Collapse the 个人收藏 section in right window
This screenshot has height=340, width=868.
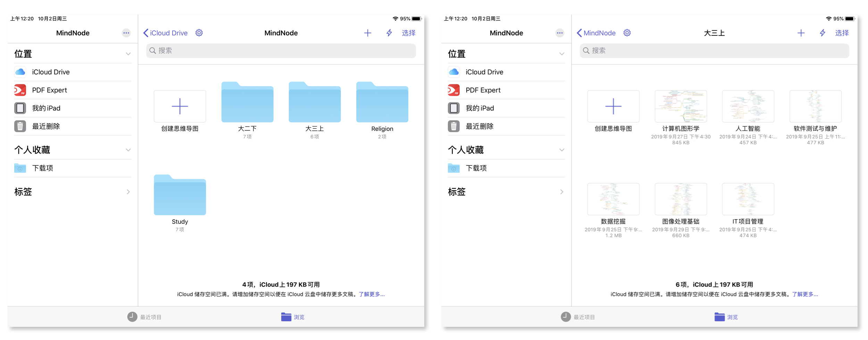point(561,150)
